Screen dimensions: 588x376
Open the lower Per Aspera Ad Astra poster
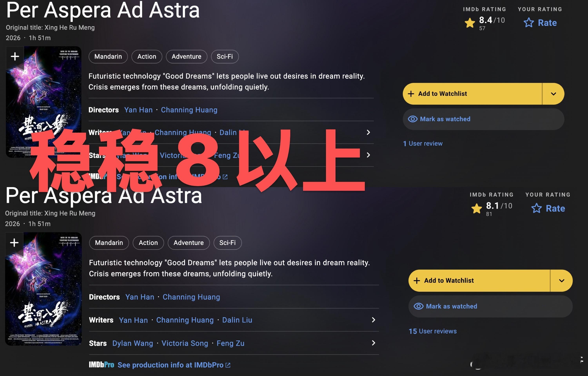coord(44,289)
